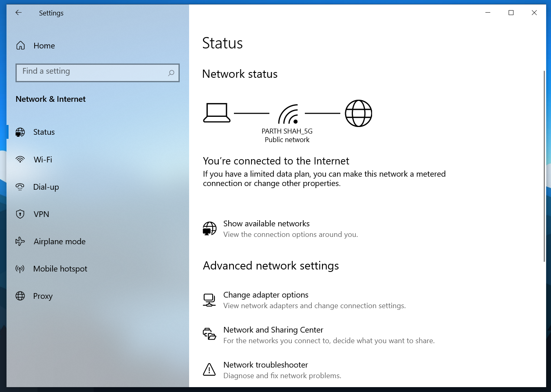Image resolution: width=551 pixels, height=392 pixels.
Task: Click the Dial-up icon in the sidebar
Action: (x=20, y=187)
